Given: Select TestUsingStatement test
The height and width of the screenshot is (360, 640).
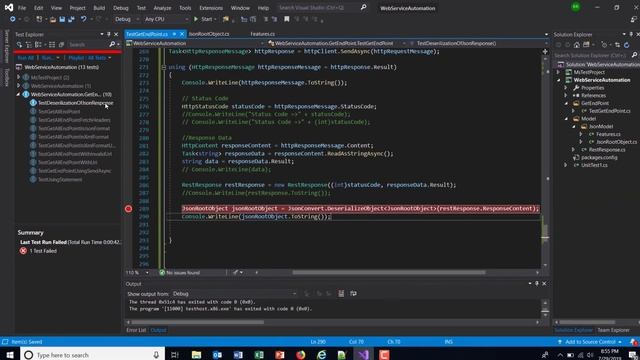Looking at the screenshot, I should point(60,180).
